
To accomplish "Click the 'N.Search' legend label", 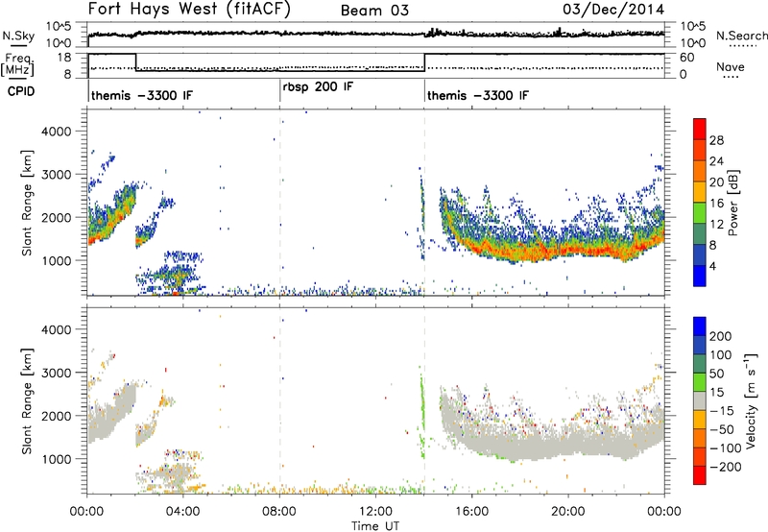I will 741,36.
